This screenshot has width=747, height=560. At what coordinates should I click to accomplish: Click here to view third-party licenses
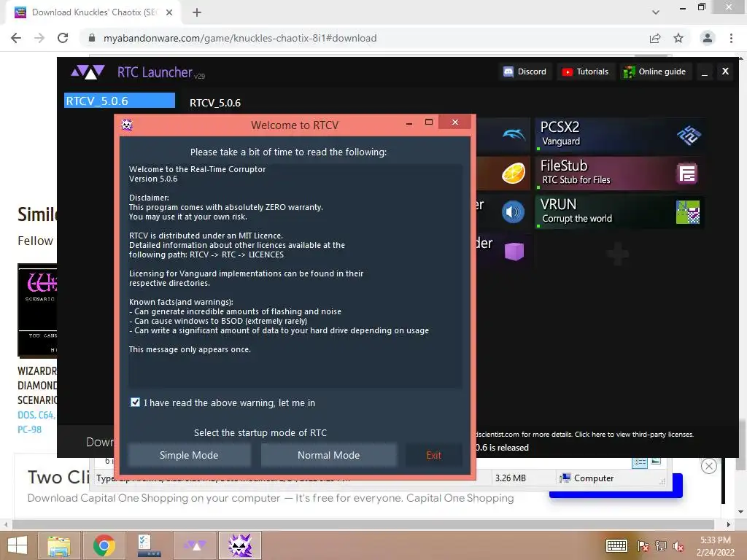pyautogui.click(x=634, y=435)
